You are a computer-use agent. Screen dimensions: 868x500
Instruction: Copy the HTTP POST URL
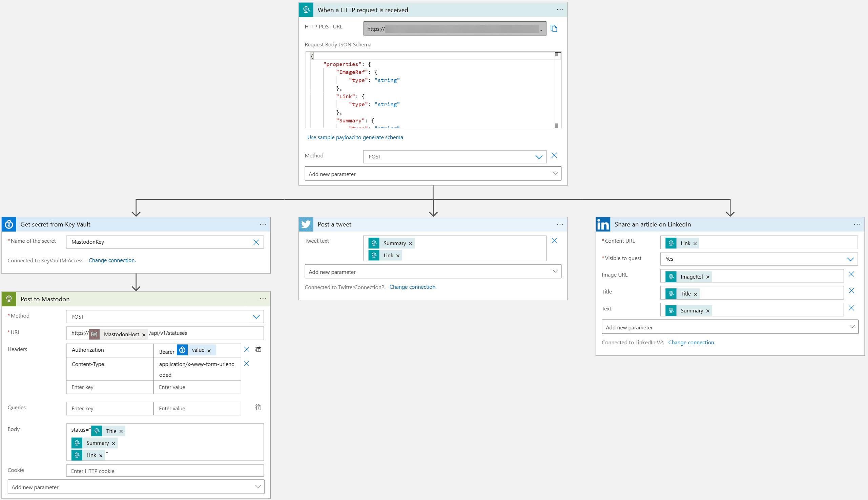click(554, 28)
